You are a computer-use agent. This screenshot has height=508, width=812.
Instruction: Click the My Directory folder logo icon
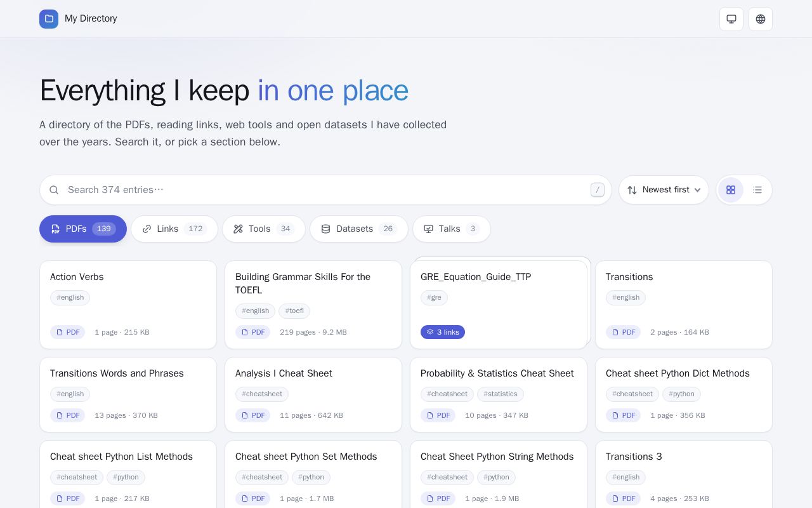[49, 19]
